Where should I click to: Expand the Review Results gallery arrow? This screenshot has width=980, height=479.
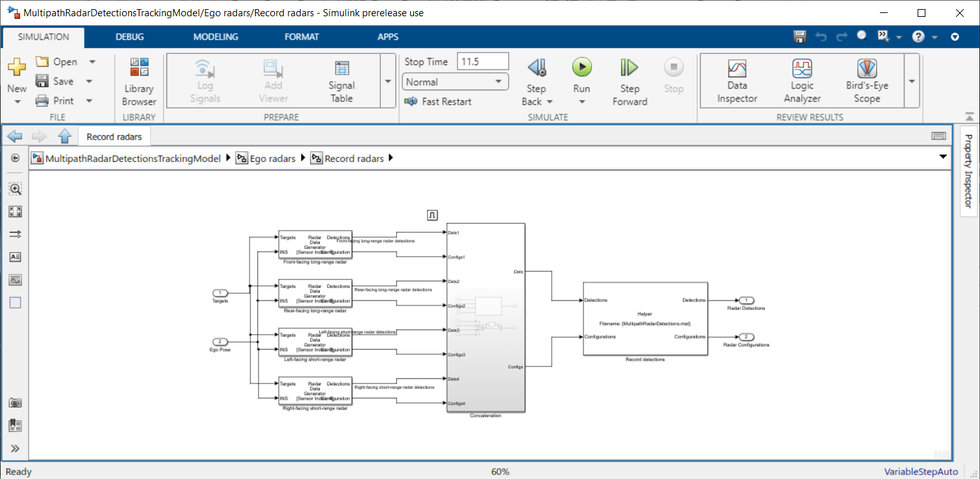pyautogui.click(x=912, y=81)
